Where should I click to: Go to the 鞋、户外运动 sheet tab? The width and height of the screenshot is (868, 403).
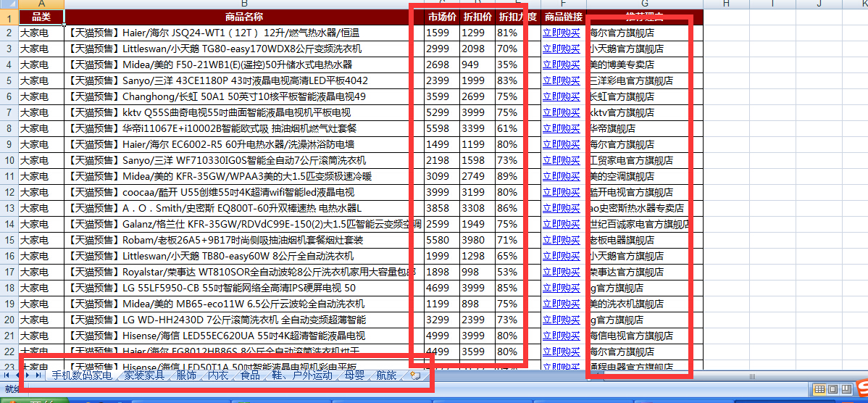pos(302,375)
